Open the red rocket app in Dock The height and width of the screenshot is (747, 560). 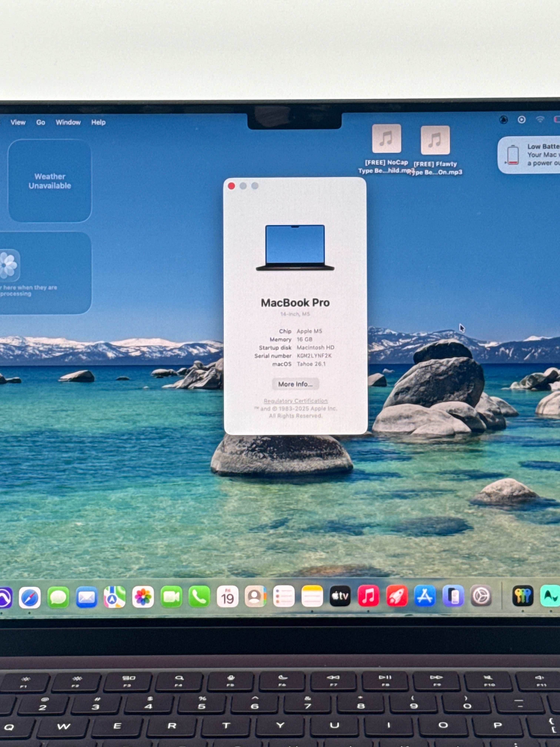397,596
